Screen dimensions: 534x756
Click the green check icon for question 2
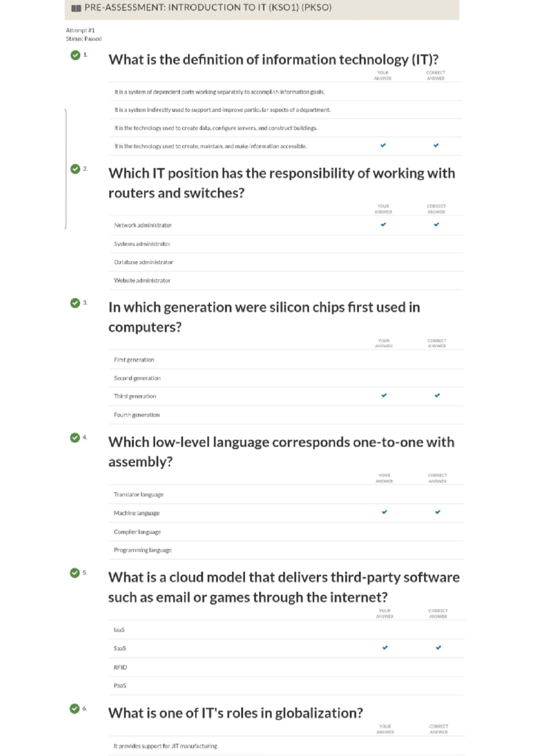tap(75, 169)
